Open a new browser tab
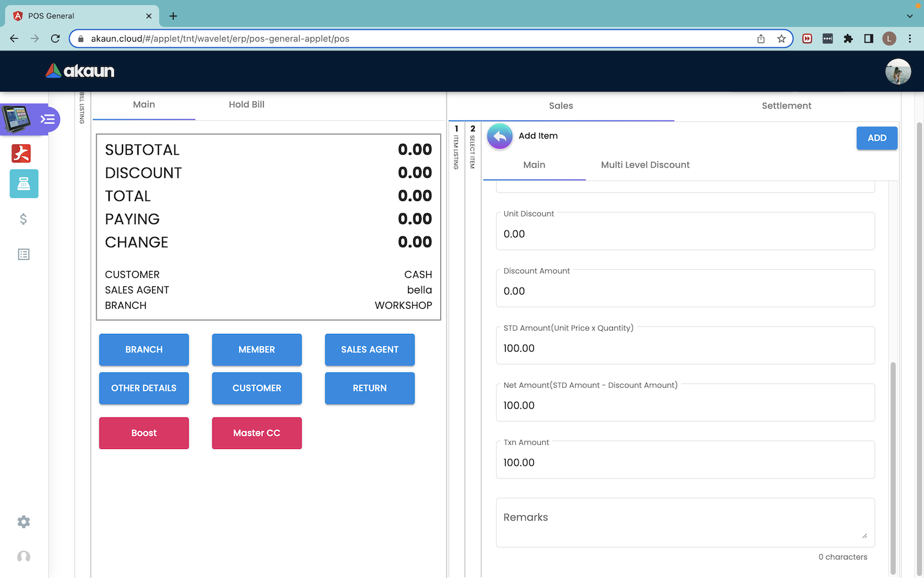 coord(173,16)
